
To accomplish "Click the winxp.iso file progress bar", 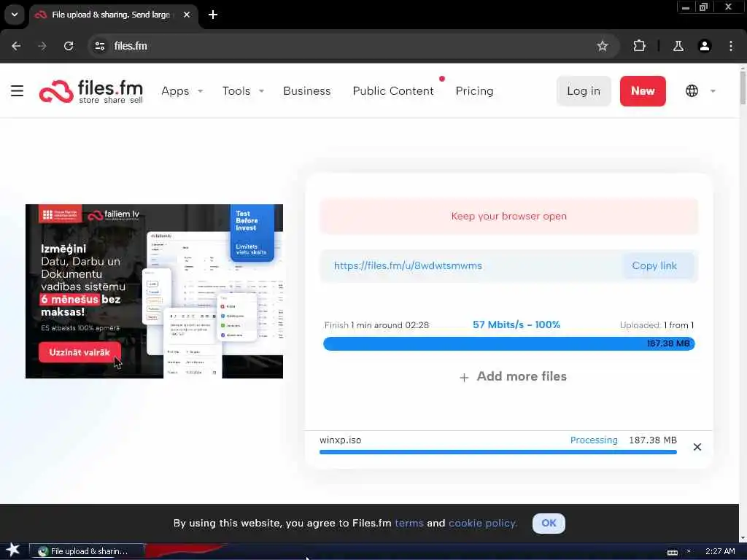I will click(x=498, y=452).
